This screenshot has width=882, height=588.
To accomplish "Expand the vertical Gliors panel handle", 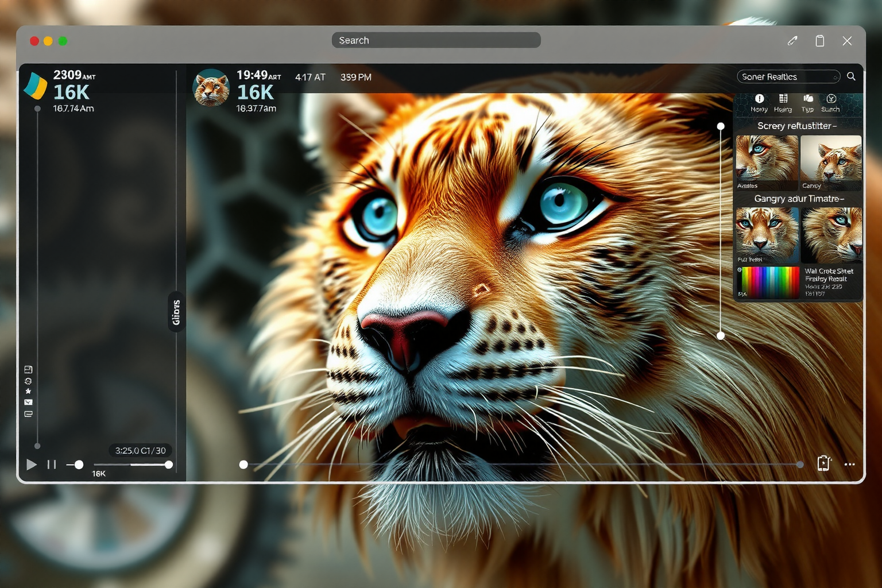I will point(176,312).
